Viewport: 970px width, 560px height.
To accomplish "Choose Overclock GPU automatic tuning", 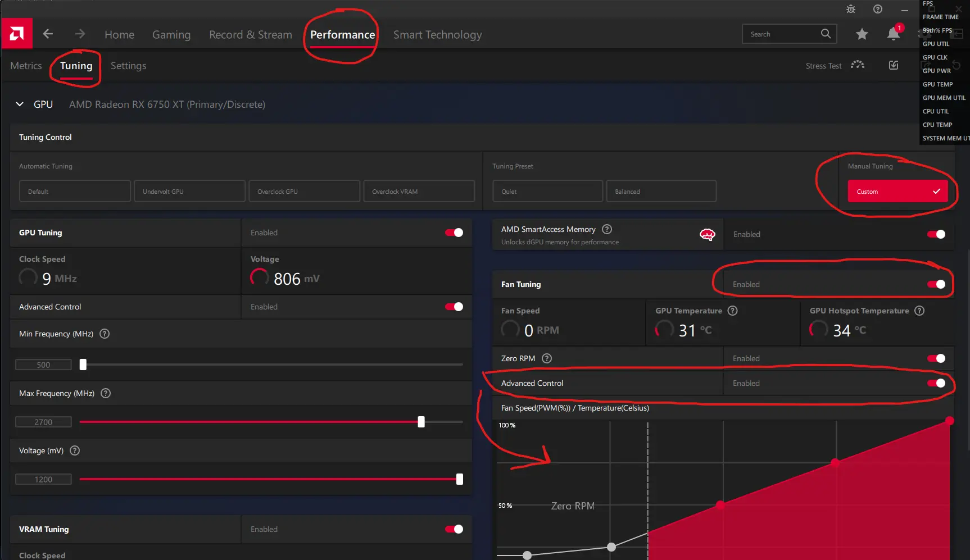I will tap(305, 191).
